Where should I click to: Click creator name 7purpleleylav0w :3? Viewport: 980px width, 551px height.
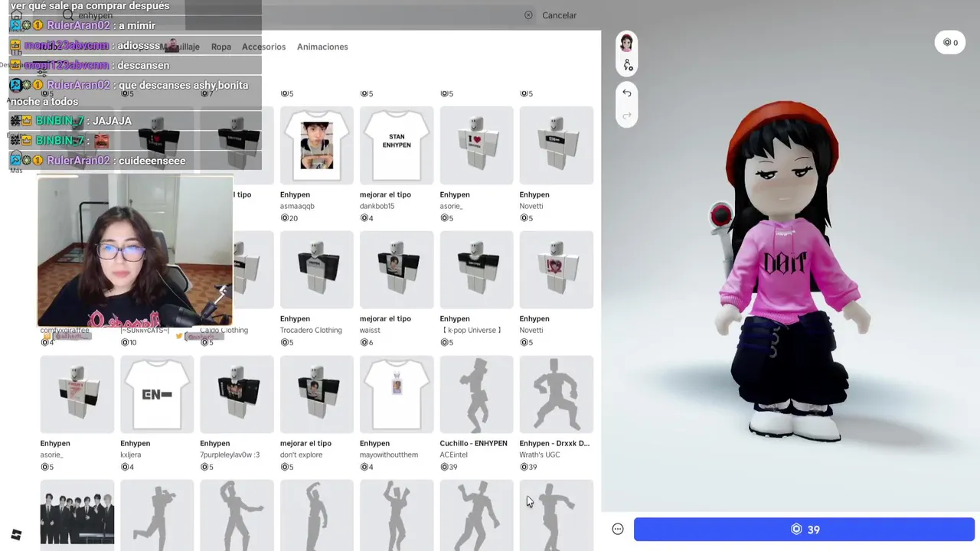(x=230, y=455)
